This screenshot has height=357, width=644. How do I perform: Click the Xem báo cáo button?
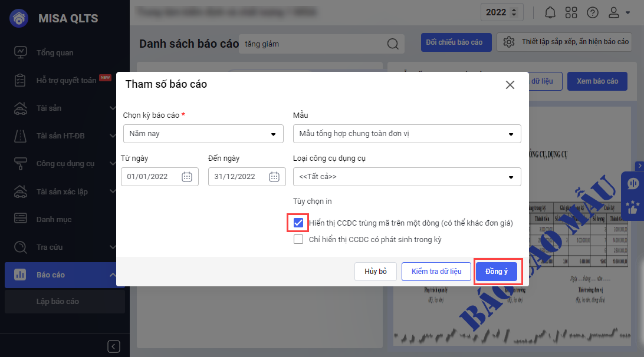(x=597, y=81)
